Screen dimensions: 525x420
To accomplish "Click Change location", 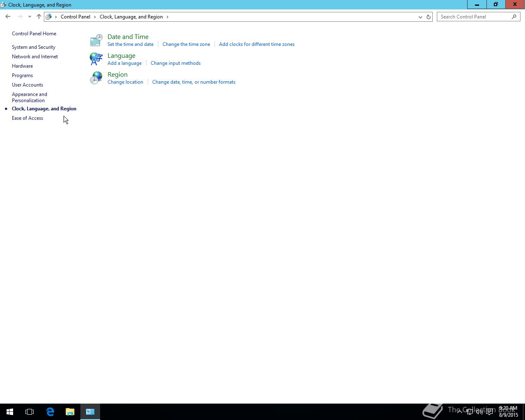I will pos(125,82).
